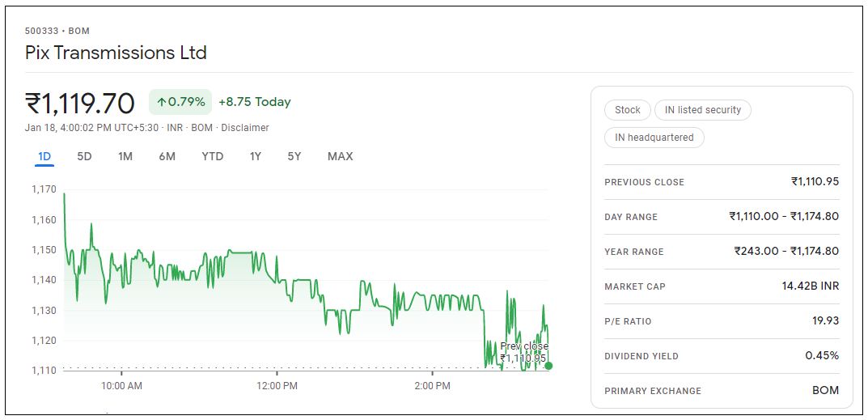Click the DIVIDEND YIELD label
The image size is (868, 420).
click(x=641, y=356)
